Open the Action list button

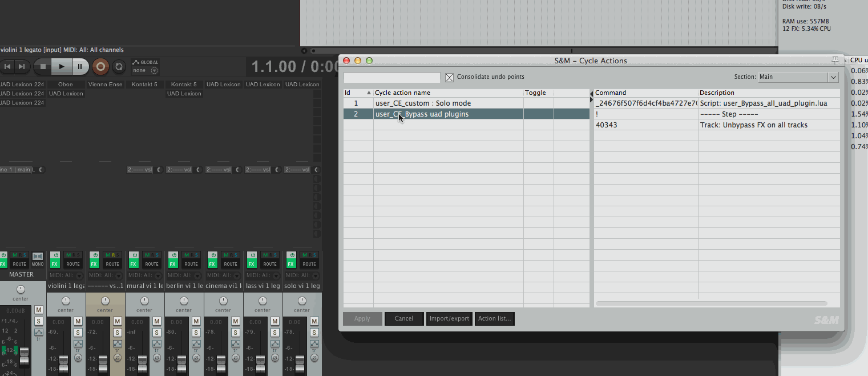pyautogui.click(x=494, y=318)
